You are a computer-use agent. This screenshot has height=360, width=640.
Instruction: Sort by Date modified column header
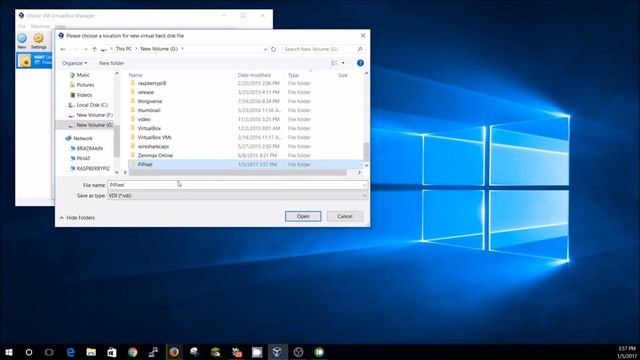coord(254,75)
